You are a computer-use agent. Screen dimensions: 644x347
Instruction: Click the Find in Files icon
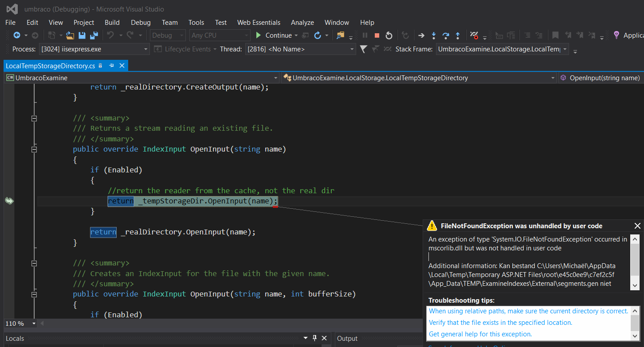click(341, 35)
